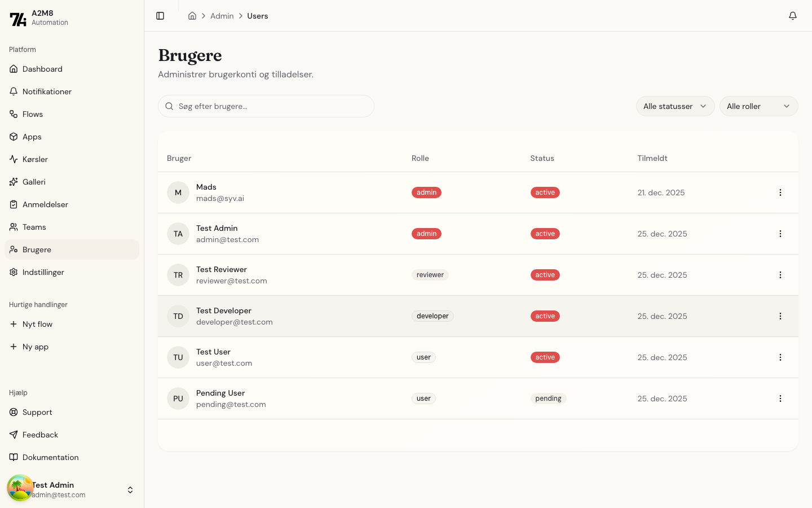Open Dokumentation from the Hjælp section
The height and width of the screenshot is (508, 812).
(50, 457)
